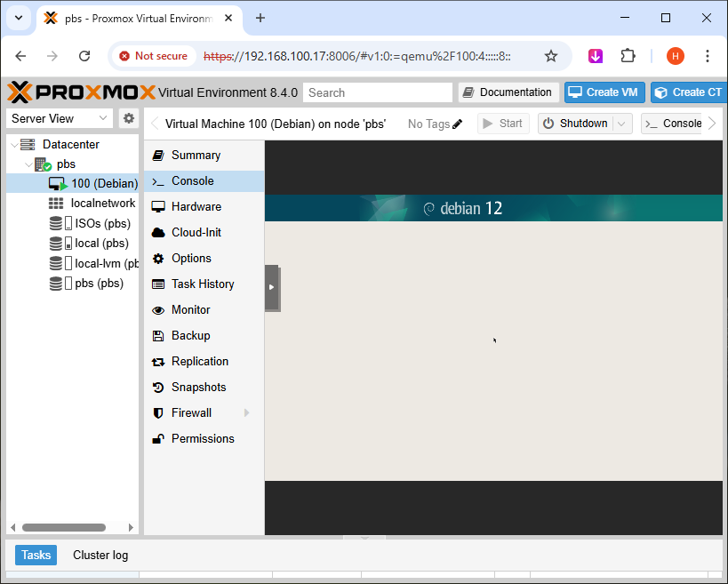Image resolution: width=728 pixels, height=584 pixels.
Task: Click the resource tree horizontal scrollbar
Action: pyautogui.click(x=64, y=527)
